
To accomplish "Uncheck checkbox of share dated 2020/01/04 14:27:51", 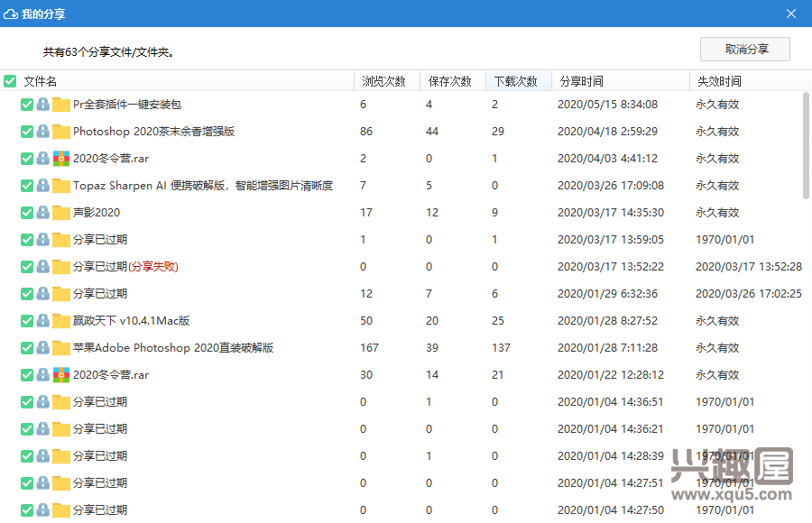I will point(27,483).
